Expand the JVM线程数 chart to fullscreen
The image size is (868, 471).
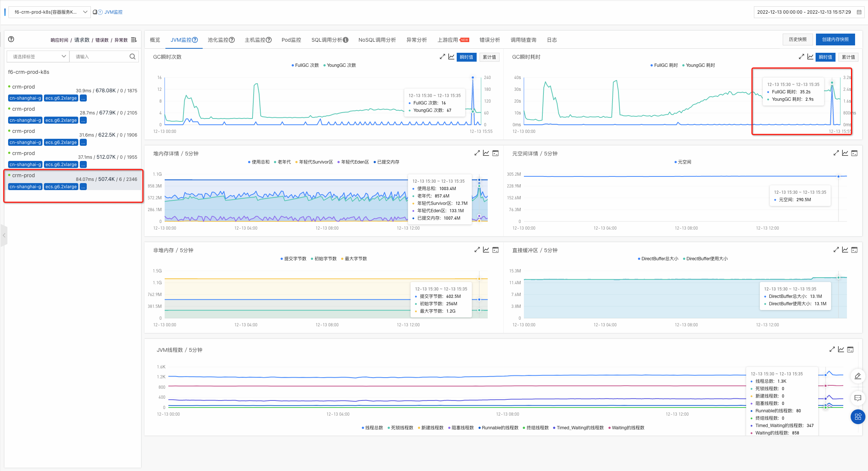(x=832, y=350)
